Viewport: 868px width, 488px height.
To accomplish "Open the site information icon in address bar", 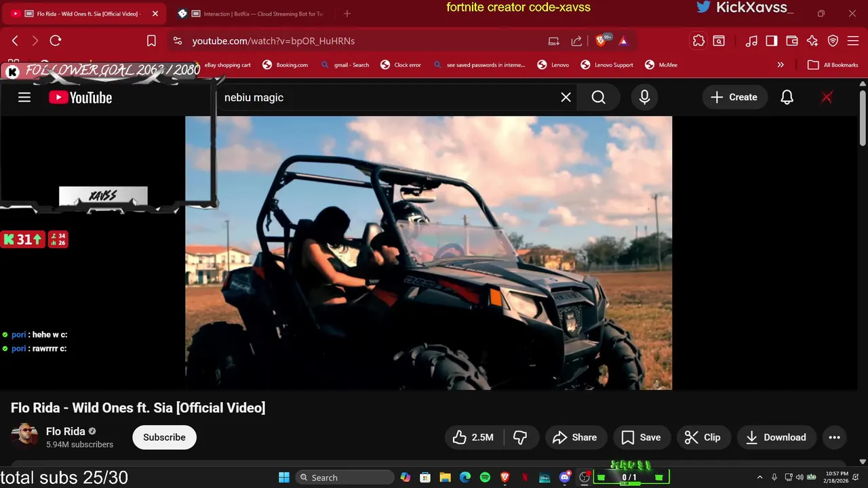I will tap(178, 41).
